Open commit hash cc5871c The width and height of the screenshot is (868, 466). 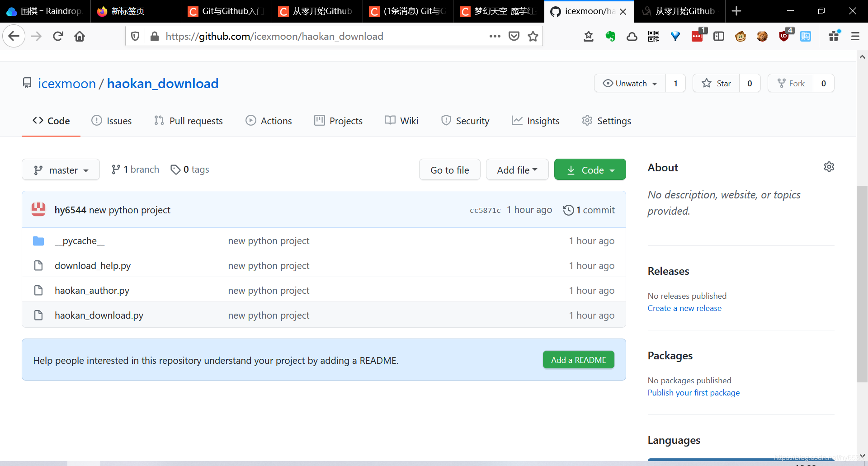pos(485,210)
